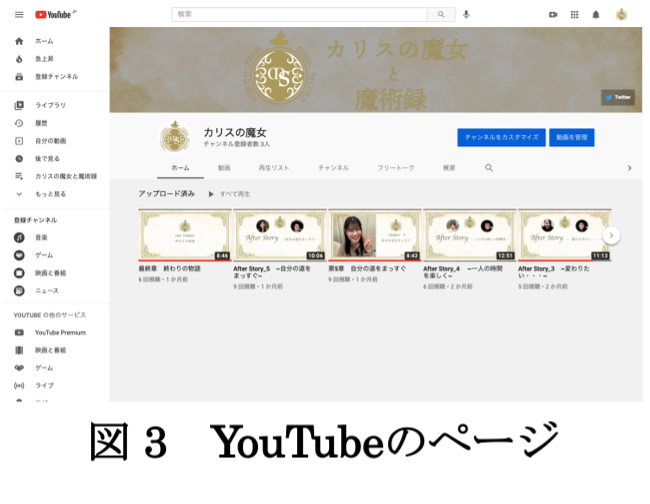Check the notifications bell
Image resolution: width=650 pixels, height=504 pixels.
(x=597, y=15)
